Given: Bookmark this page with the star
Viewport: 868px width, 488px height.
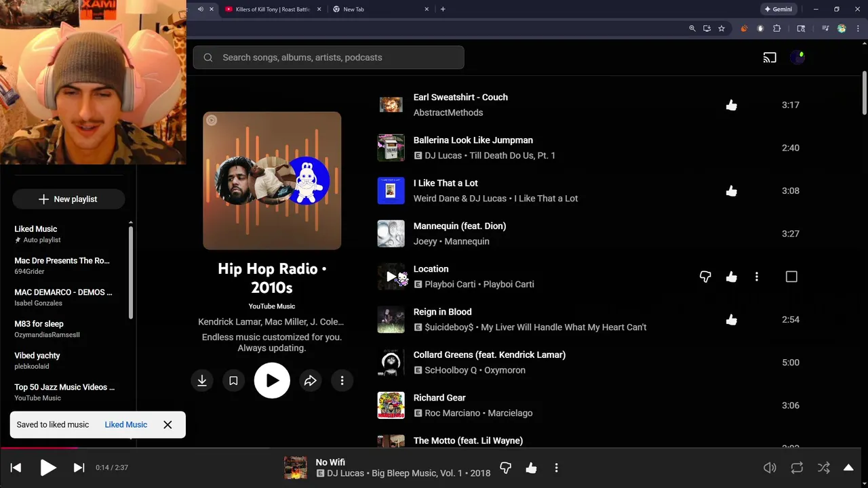Looking at the screenshot, I should [x=722, y=28].
